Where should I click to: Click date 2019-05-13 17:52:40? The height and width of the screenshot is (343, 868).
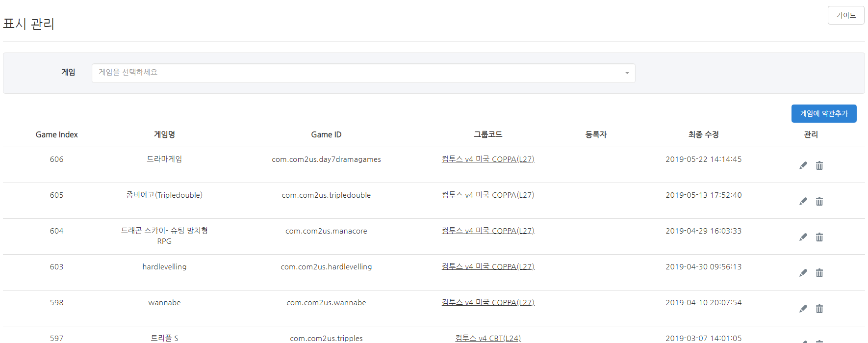click(x=704, y=195)
